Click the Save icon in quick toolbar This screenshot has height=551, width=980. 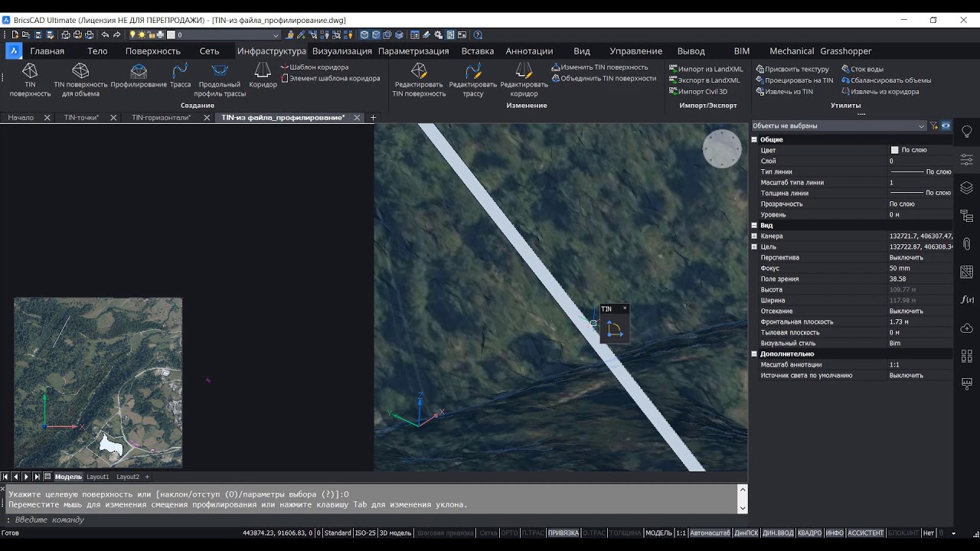[38, 35]
